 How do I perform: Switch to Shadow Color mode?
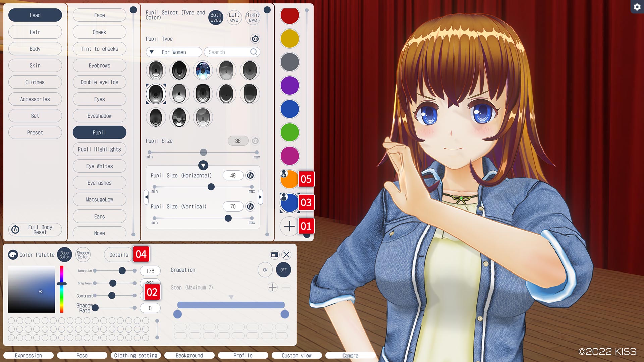point(83,255)
